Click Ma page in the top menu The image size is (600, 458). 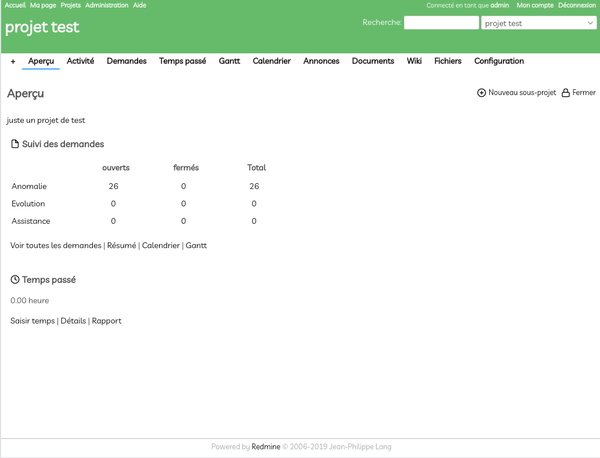43,5
